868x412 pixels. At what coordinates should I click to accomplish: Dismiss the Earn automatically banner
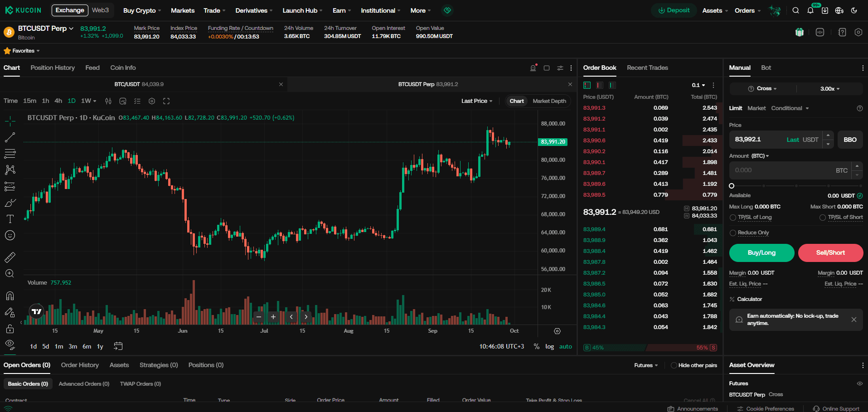[x=853, y=320]
